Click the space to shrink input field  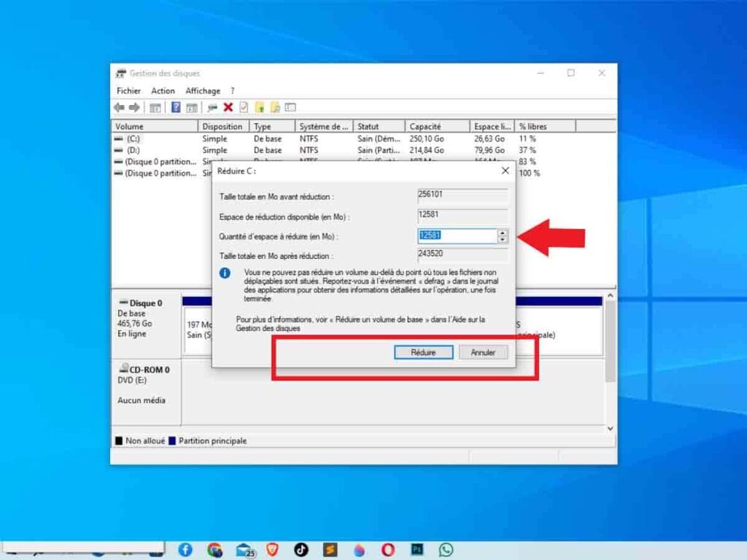click(x=456, y=236)
